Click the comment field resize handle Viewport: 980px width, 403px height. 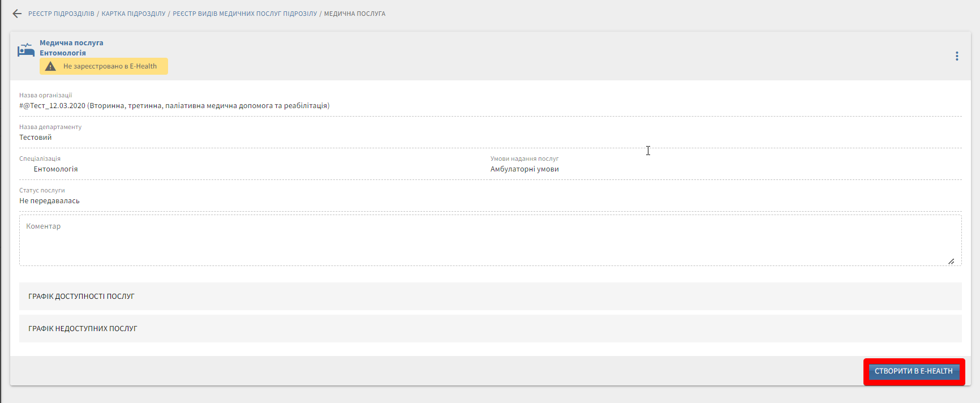click(951, 261)
